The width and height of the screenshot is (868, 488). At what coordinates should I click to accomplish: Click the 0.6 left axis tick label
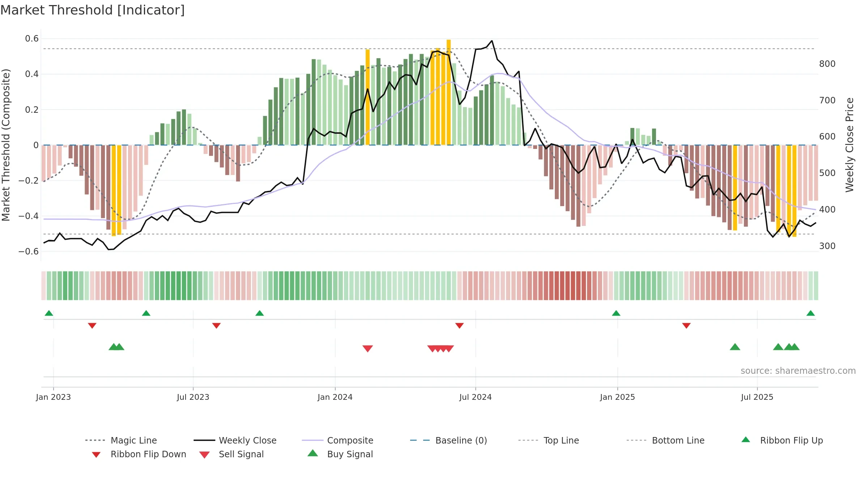tap(32, 39)
